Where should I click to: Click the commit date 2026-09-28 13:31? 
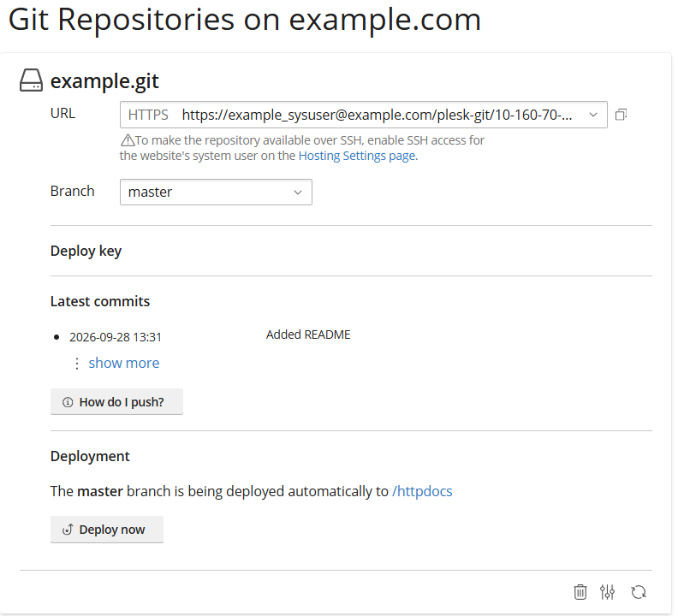[116, 337]
